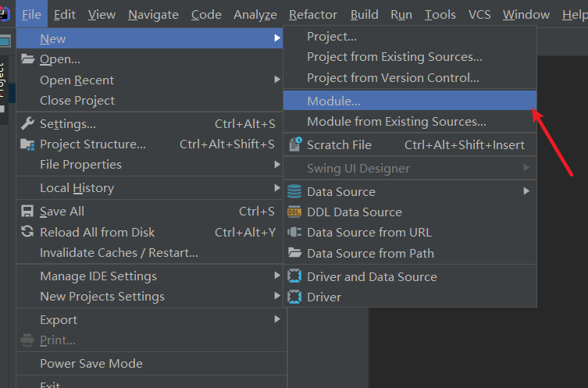Expand the Open Recent submenu arrow
Image resolution: width=588 pixels, height=388 pixels.
coord(277,80)
